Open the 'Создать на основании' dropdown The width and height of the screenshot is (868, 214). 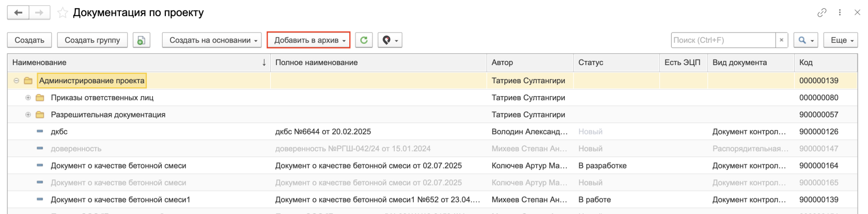212,40
